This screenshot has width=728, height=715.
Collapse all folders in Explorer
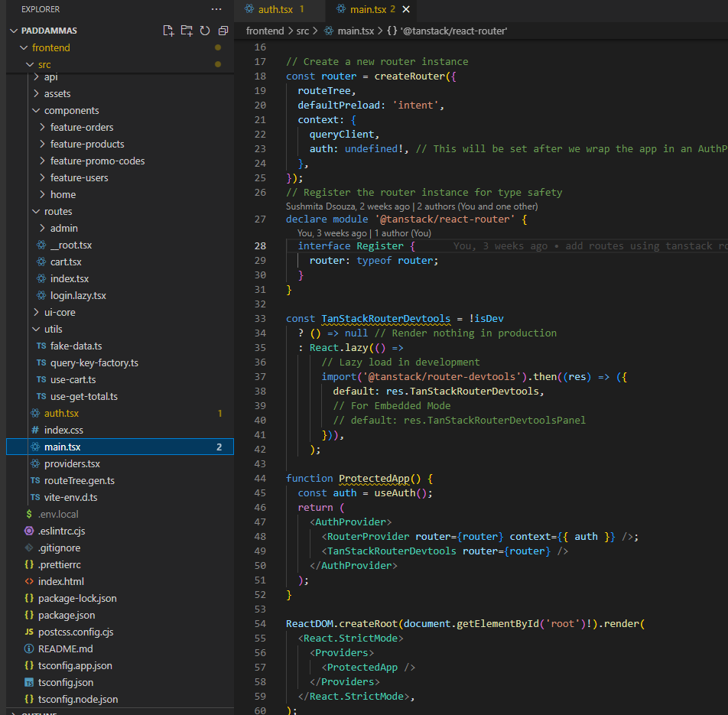point(223,31)
